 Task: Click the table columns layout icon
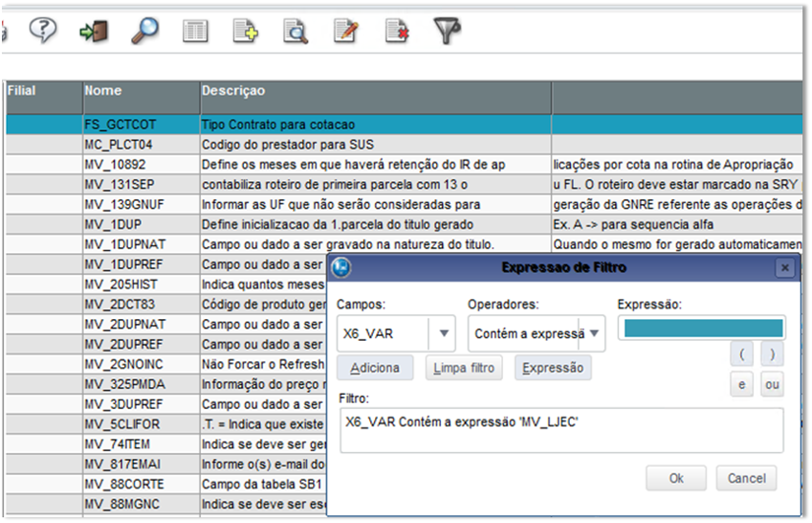click(x=196, y=32)
